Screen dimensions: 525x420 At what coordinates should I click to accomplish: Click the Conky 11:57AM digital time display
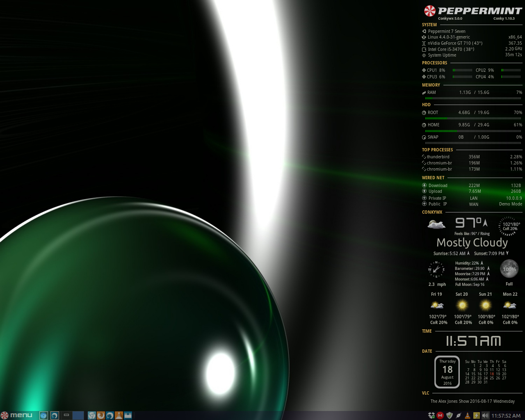coord(473,341)
